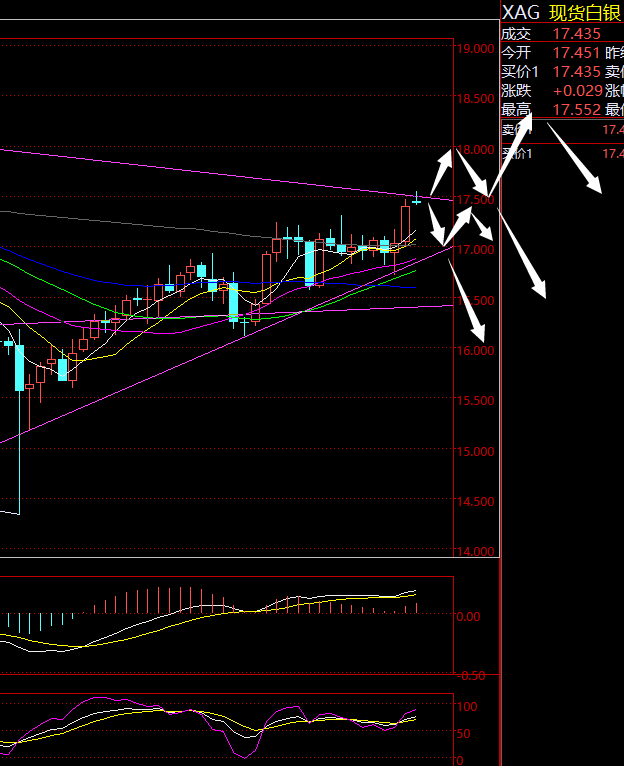Click the yellow 现货白银 instrument name
This screenshot has width=624, height=766.
pos(585,13)
